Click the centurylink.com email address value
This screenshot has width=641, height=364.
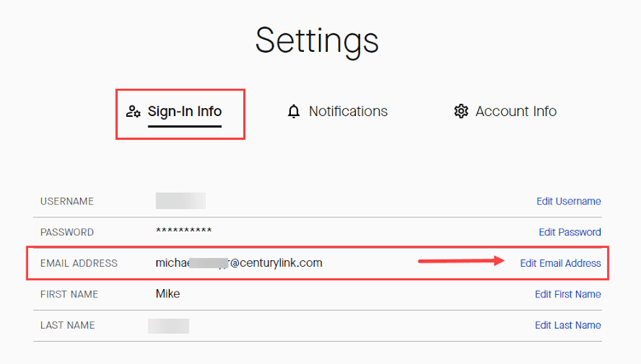click(x=239, y=263)
